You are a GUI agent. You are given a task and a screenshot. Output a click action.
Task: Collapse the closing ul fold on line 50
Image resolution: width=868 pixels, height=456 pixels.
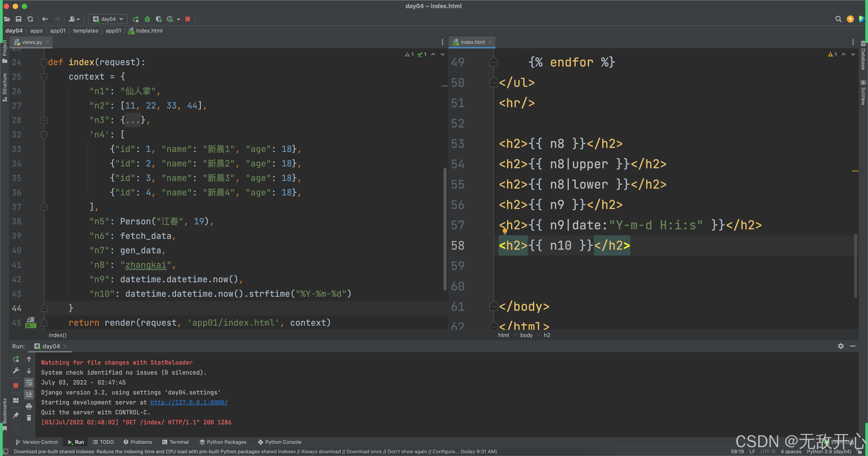[x=494, y=82]
